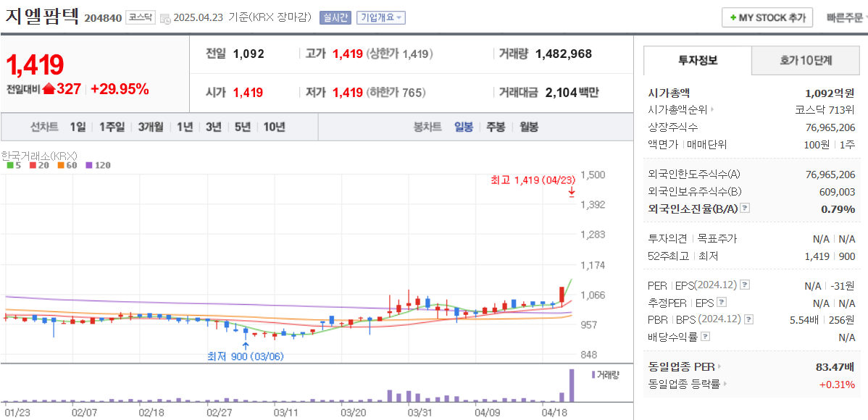This screenshot has width=868, height=420.
Task: Select the 지엘팜텍 stock name
Action: [42, 17]
